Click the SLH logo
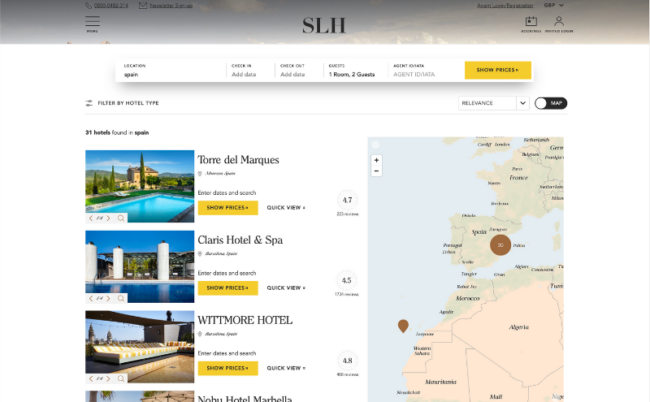Viewport: 650px width, 402px height. click(324, 25)
